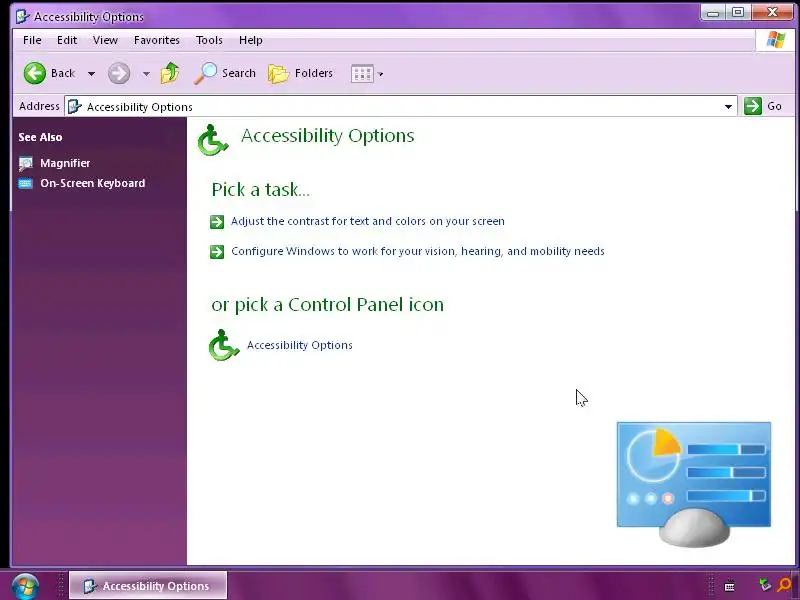The image size is (800, 600).
Task: Open the Tools menu
Action: [x=209, y=40]
